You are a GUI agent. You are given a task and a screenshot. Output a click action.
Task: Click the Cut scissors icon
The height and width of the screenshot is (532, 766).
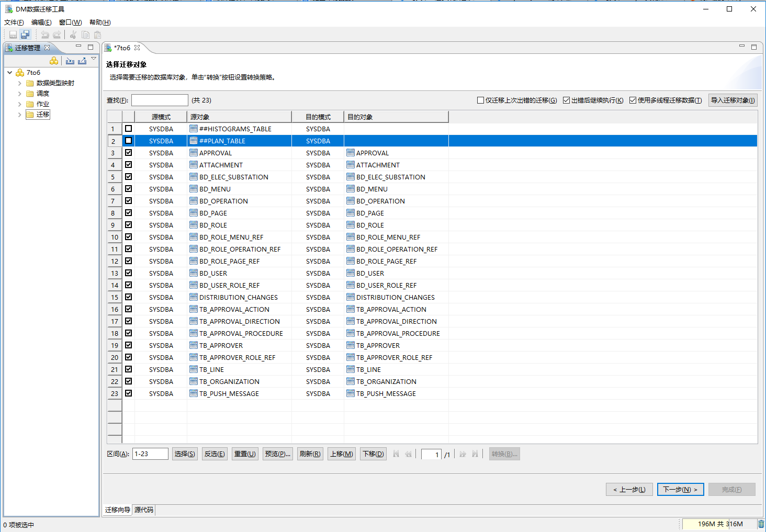pyautogui.click(x=73, y=35)
